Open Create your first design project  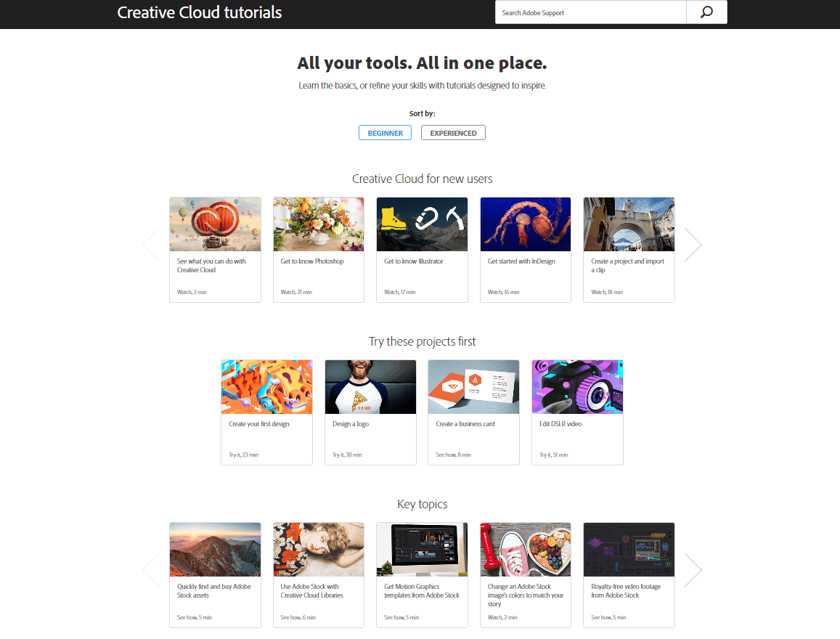(266, 412)
